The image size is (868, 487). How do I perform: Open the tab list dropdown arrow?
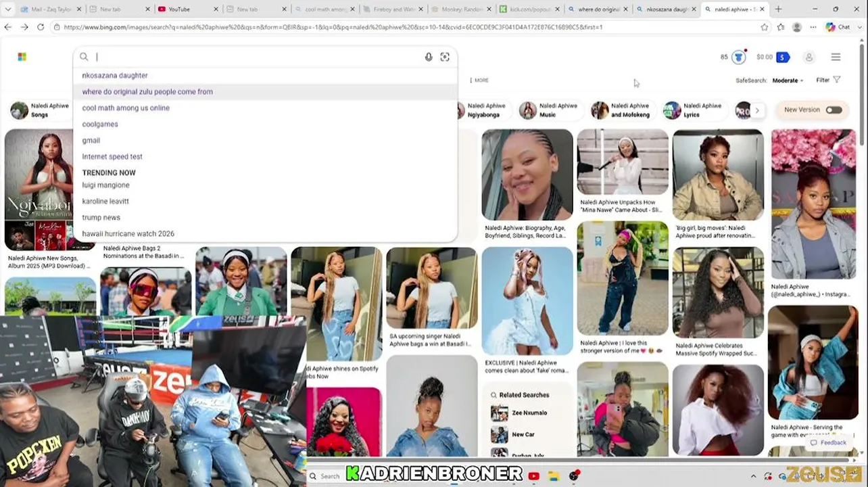pos(9,9)
